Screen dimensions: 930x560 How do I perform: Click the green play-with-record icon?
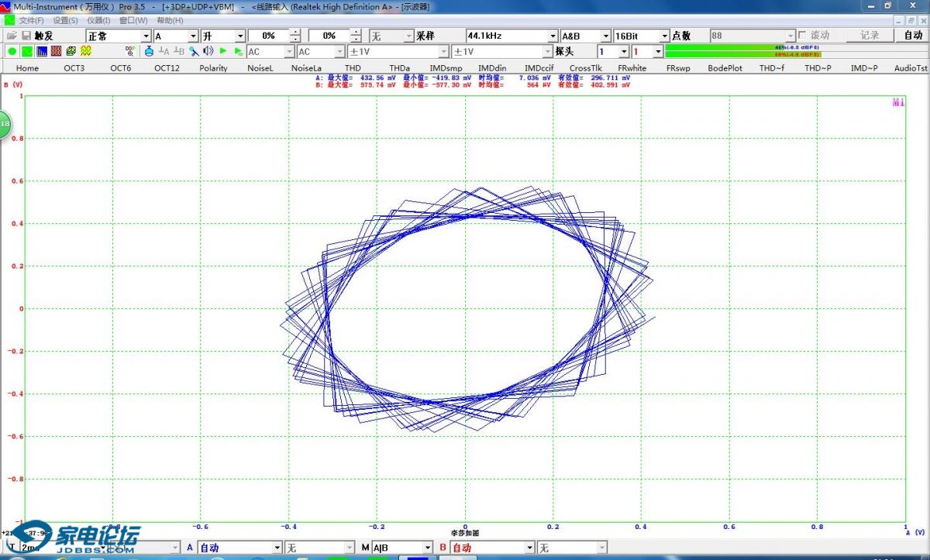tap(238, 51)
